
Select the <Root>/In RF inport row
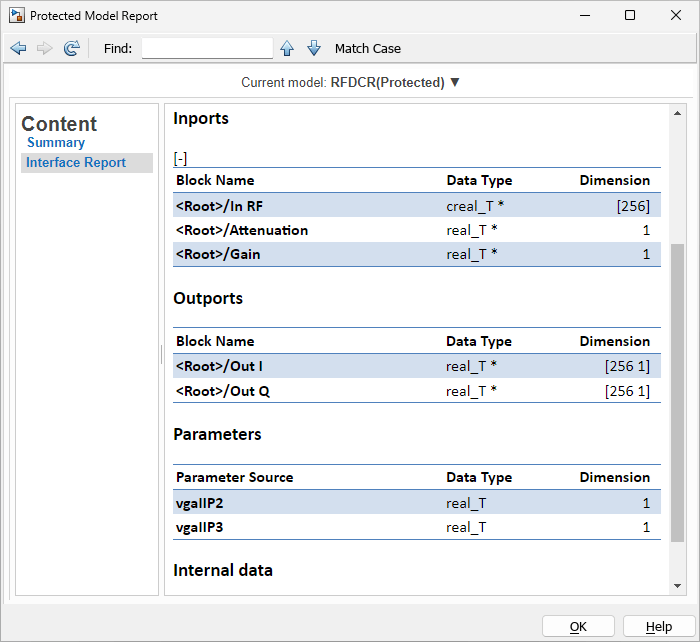417,206
